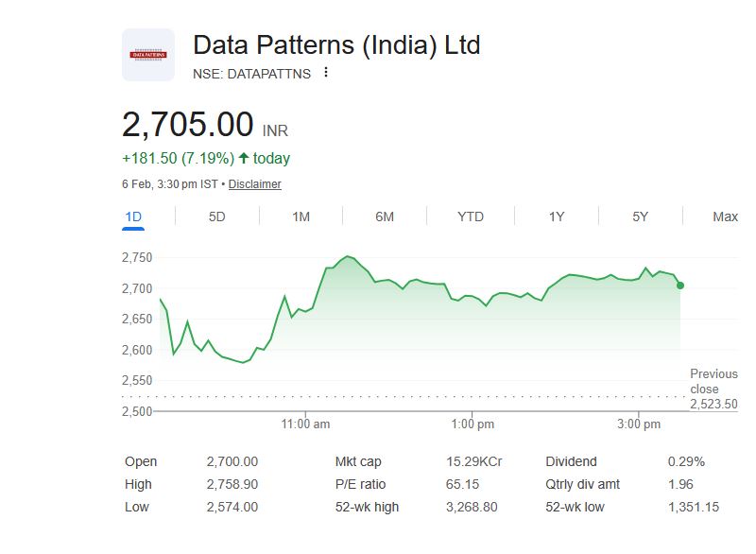Click the green up arrow indicator
This screenshot has height=554, width=756.
[x=244, y=158]
